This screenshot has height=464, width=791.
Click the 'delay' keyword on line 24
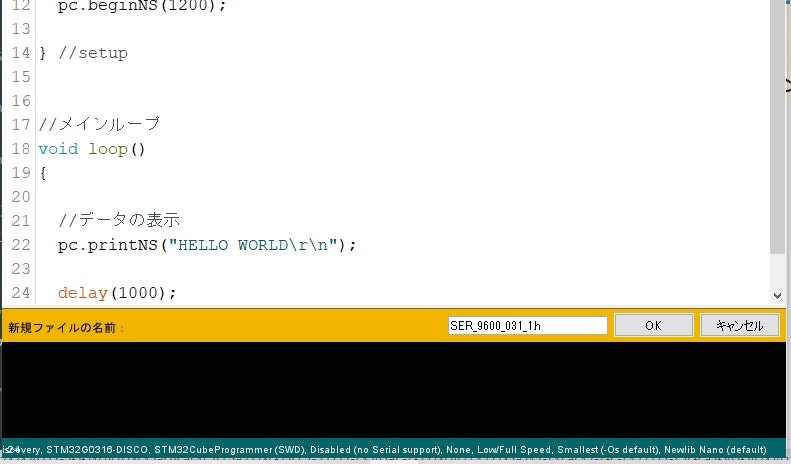83,293
